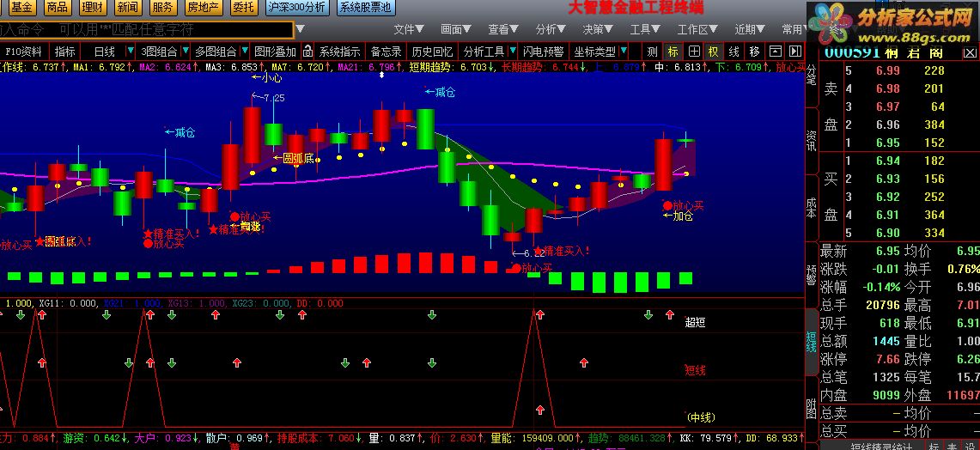Open the 文件 menu
The image size is (980, 450).
(x=409, y=29)
